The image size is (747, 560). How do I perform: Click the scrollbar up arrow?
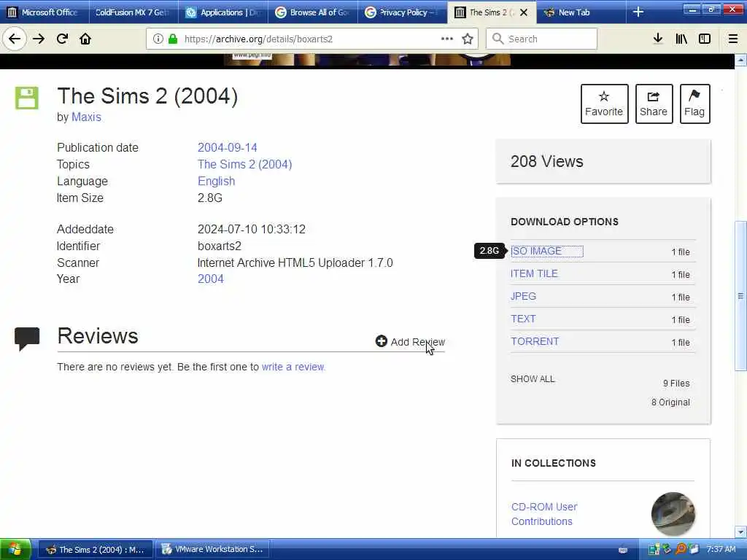(x=740, y=60)
